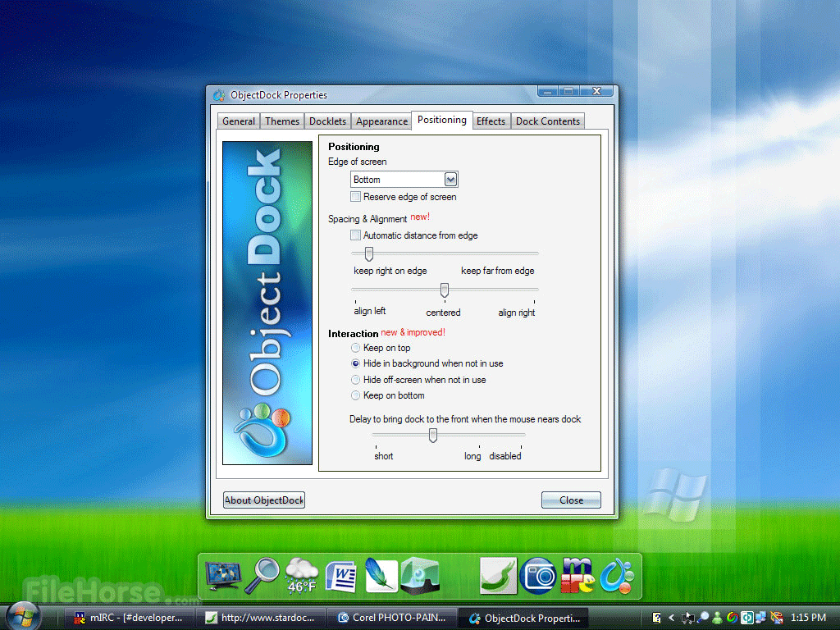Click the X button in the title bar
The image size is (840, 630).
(597, 91)
